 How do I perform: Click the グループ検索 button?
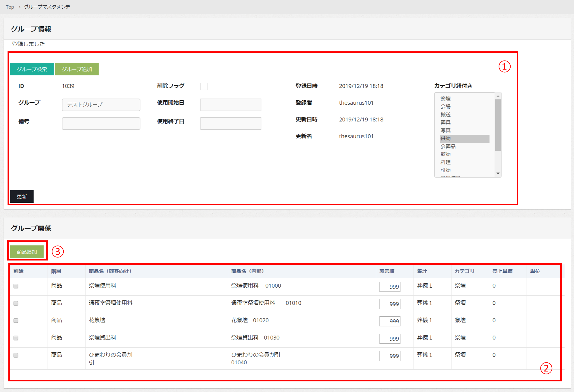(x=32, y=69)
